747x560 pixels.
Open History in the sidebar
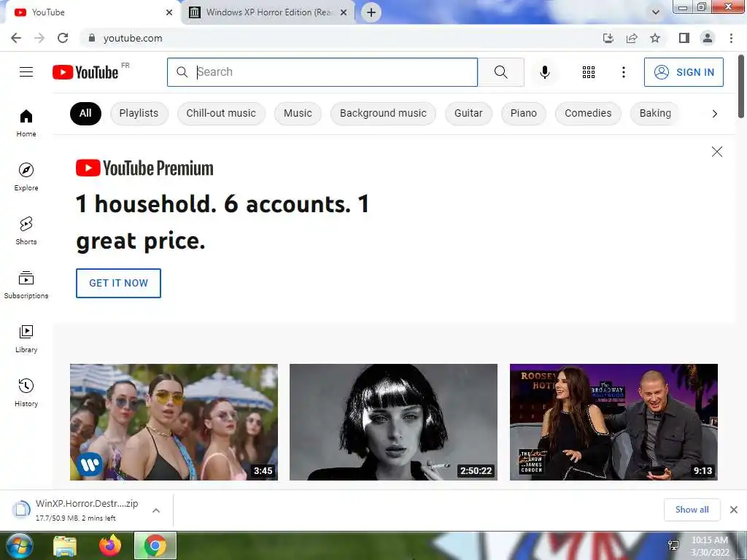coord(26,393)
